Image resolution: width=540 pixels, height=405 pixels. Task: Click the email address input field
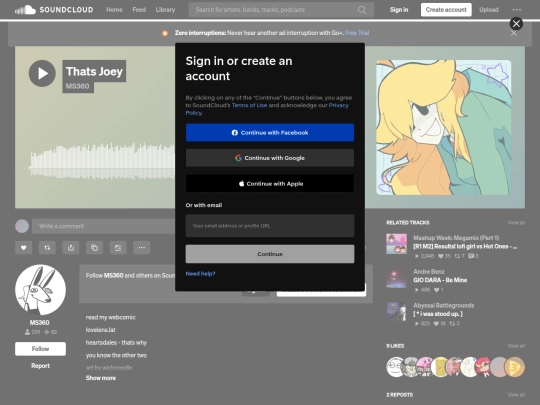(x=270, y=226)
